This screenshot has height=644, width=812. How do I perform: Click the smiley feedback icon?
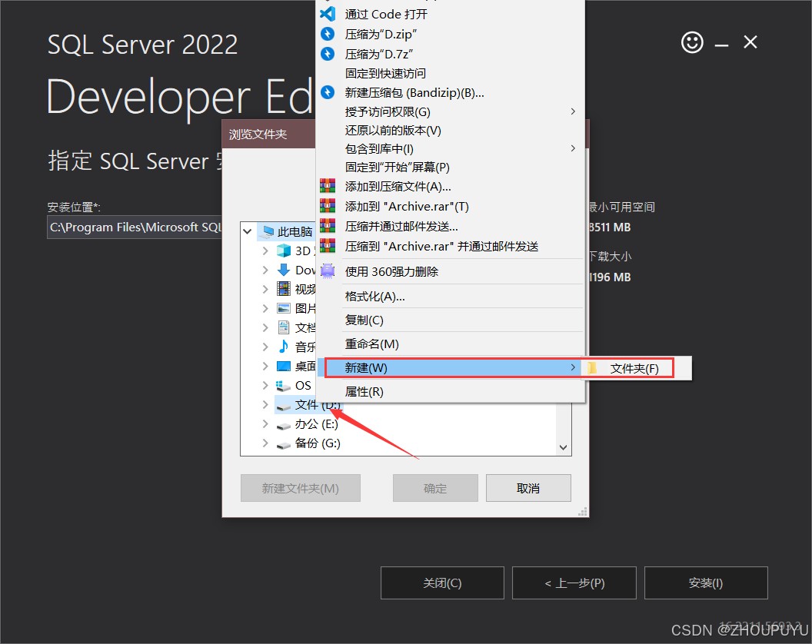coord(692,43)
